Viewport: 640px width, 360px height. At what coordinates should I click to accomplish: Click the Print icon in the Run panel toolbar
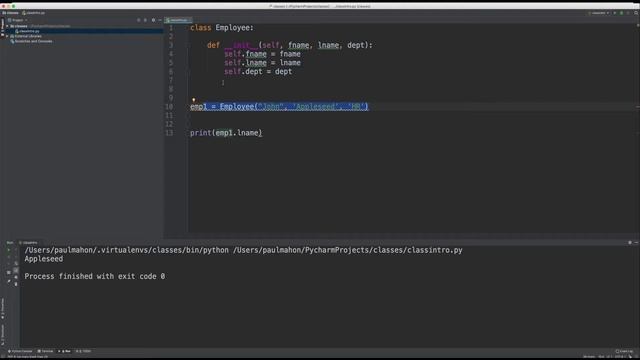click(16, 277)
